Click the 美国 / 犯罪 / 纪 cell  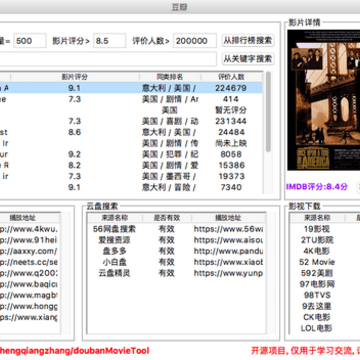click(170, 154)
